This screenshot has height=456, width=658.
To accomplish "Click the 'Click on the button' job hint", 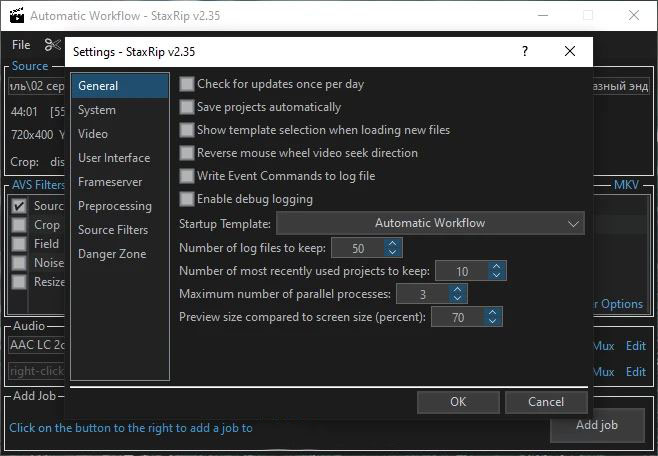I will click(131, 428).
